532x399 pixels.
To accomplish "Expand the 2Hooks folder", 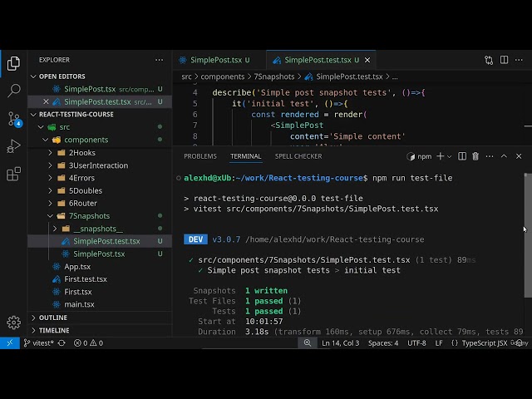I will (100, 153).
